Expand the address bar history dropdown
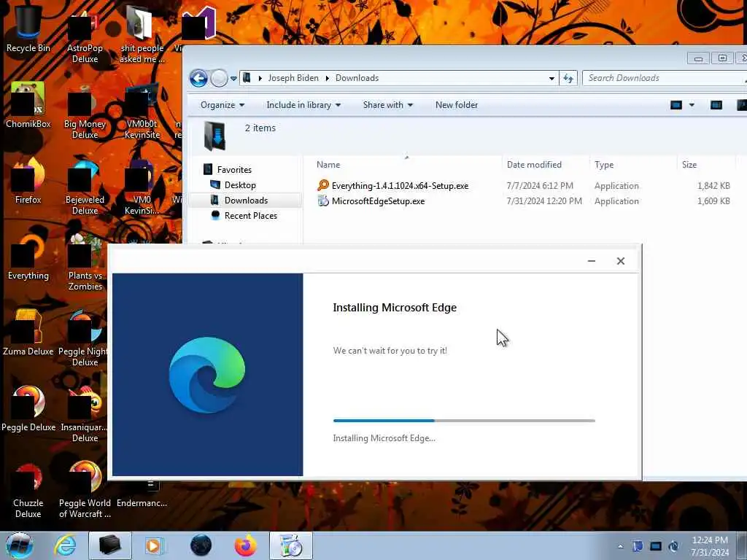The height and width of the screenshot is (560, 747). [551, 78]
